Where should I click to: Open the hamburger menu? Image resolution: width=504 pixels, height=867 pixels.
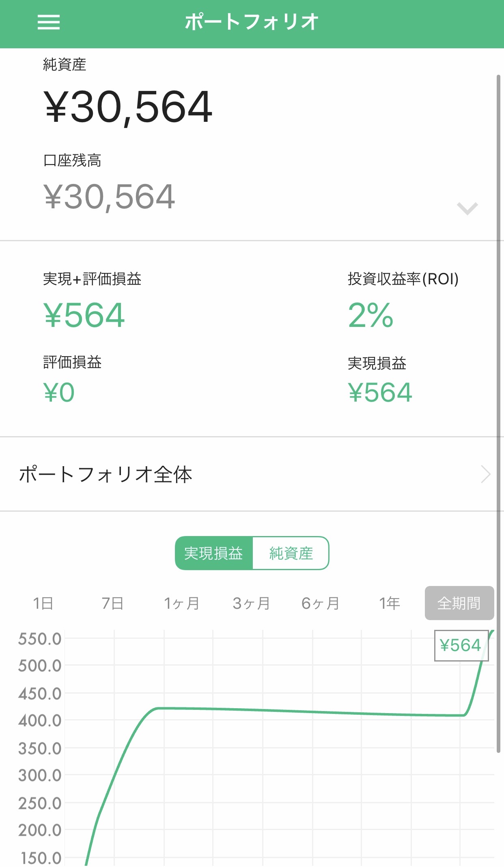click(x=49, y=22)
